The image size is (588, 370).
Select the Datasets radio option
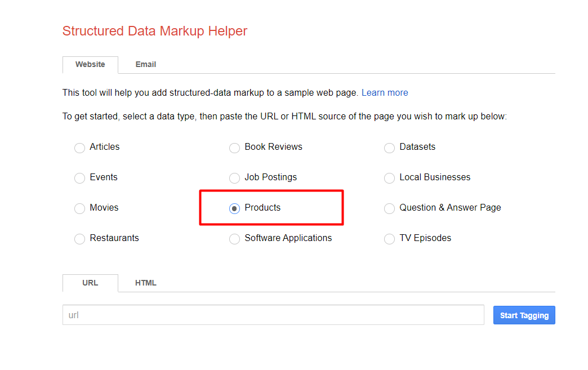tap(389, 148)
